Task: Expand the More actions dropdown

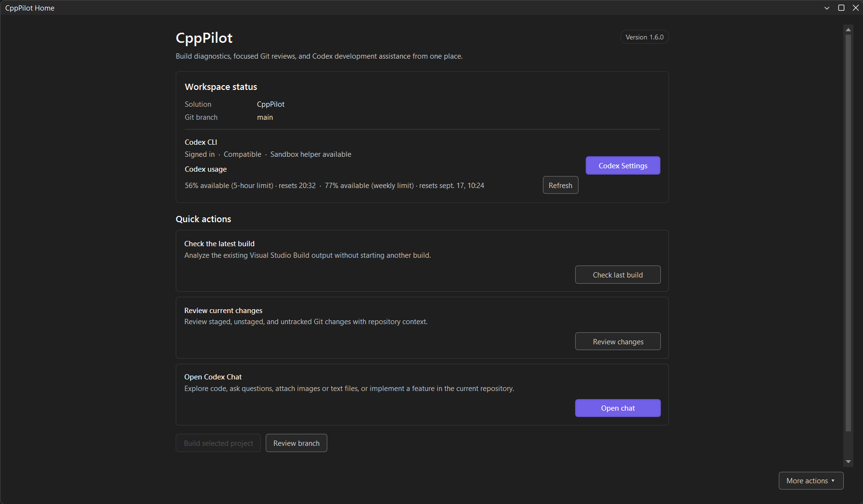Action: (x=811, y=480)
